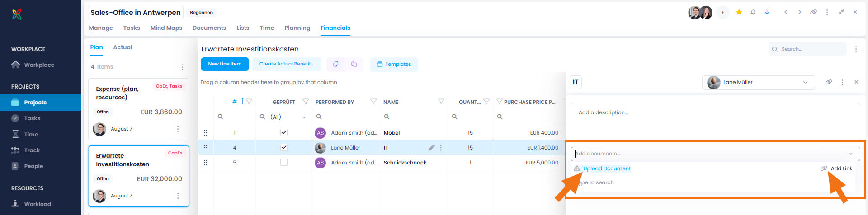Viewport: 868px width, 215px height.
Task: Open filter for the Name column
Action: [441, 102]
